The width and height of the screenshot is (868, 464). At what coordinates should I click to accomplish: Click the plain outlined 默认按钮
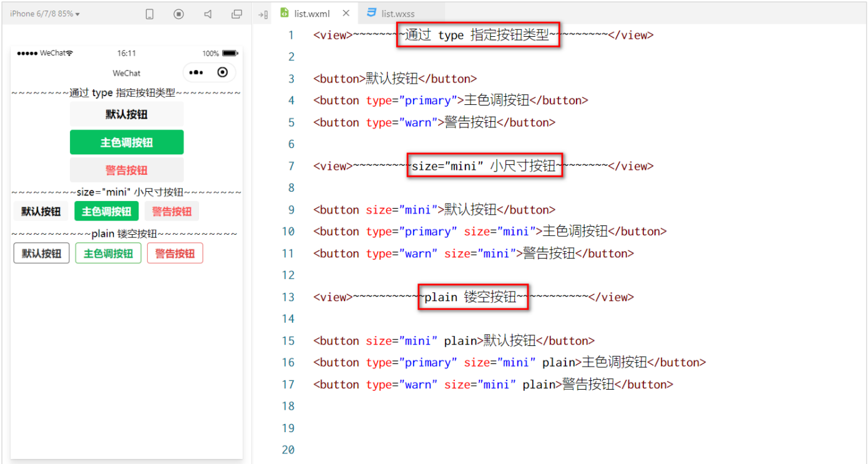pos(42,254)
